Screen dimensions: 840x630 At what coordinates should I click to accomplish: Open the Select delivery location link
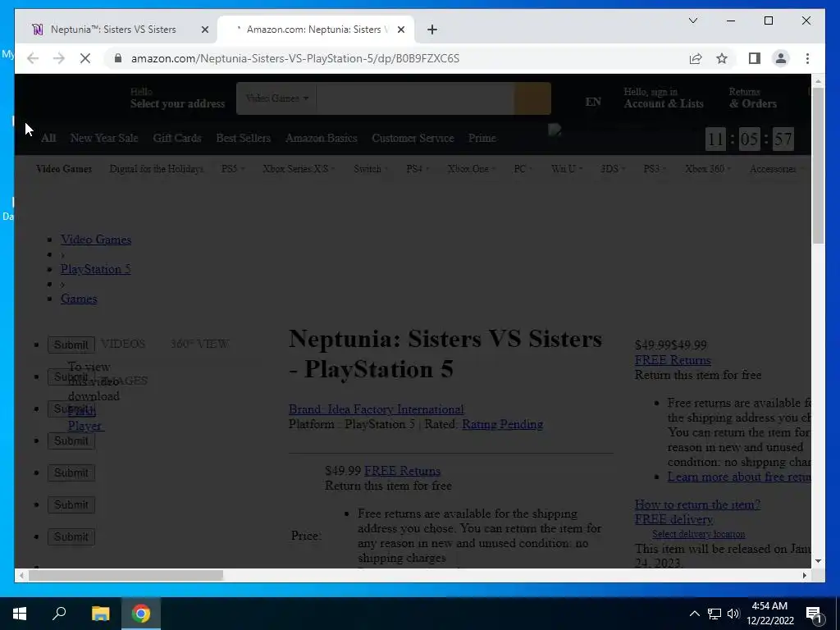click(699, 534)
